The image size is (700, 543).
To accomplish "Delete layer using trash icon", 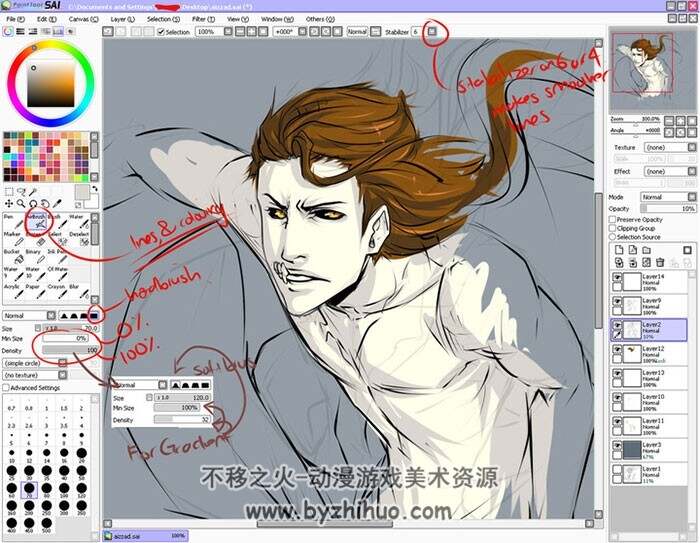I will coord(660,263).
